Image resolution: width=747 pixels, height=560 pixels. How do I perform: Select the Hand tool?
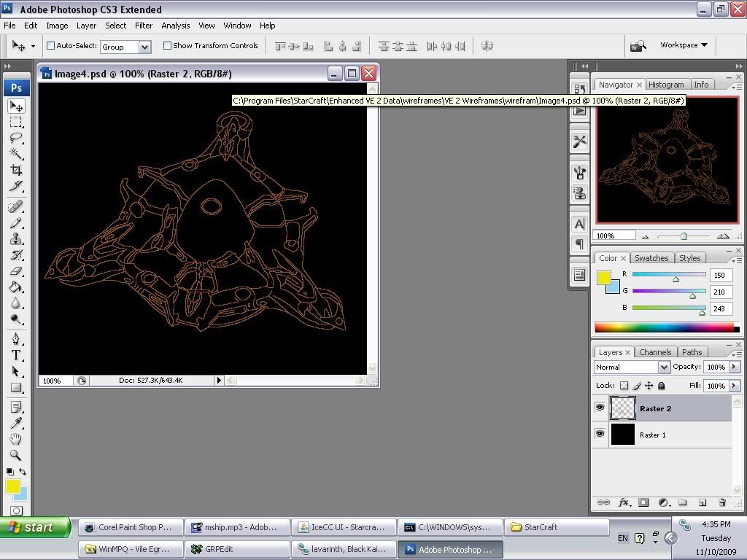[16, 439]
